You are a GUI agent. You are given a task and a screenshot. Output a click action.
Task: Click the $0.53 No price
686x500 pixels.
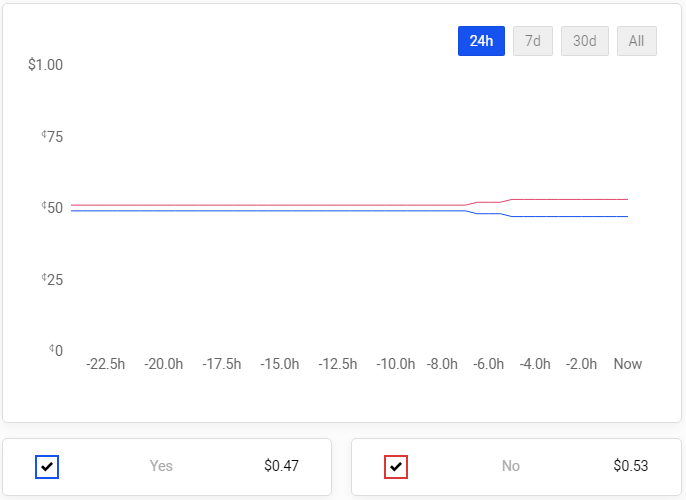tap(631, 466)
